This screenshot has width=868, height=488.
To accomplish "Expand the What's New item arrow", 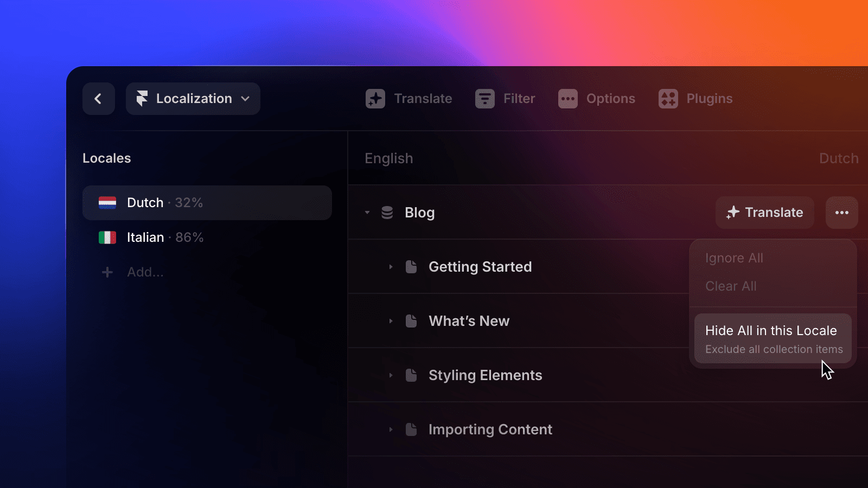I will pos(391,321).
